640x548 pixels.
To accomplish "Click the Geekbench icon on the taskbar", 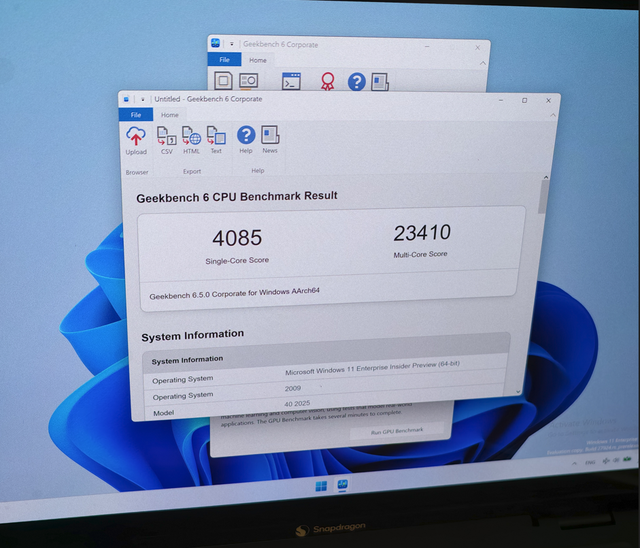I will (x=342, y=484).
